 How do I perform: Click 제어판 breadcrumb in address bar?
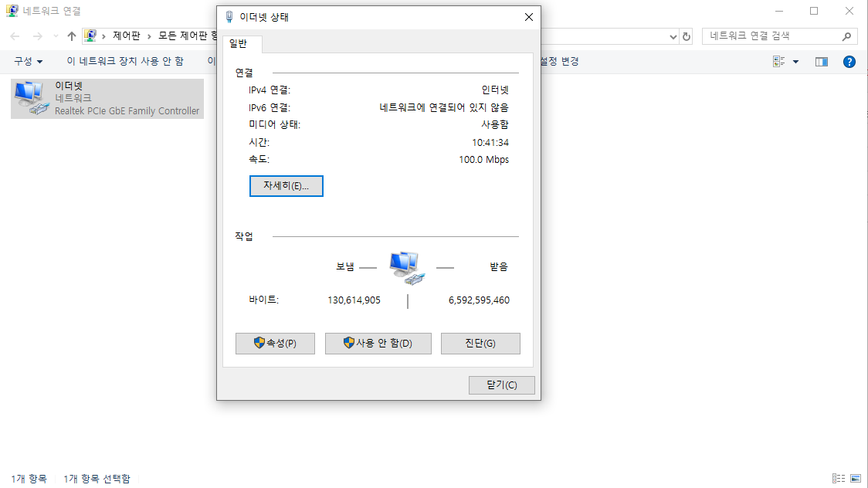point(127,36)
